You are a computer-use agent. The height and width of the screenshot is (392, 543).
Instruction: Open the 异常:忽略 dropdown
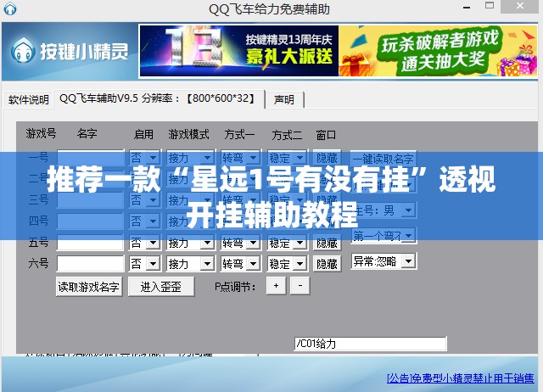point(383,261)
